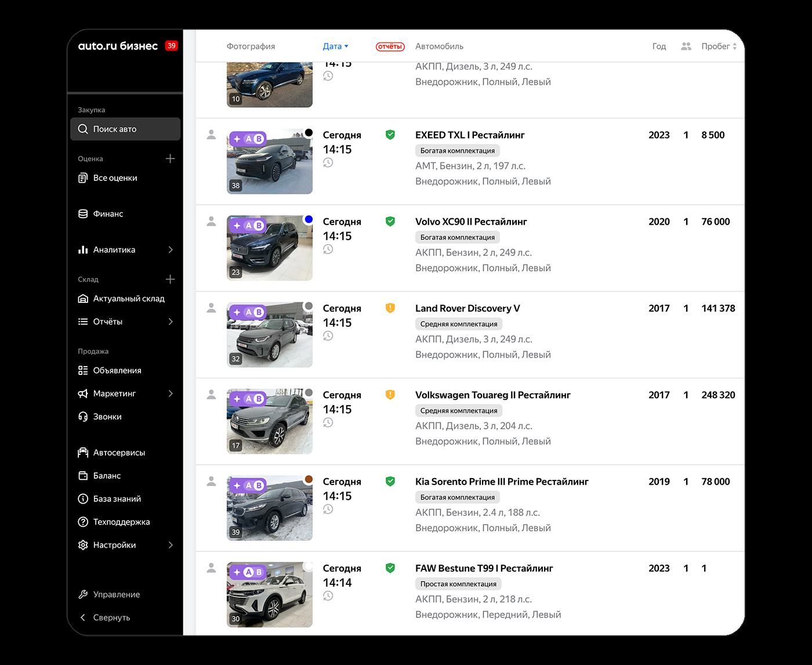The image size is (812, 665).
Task: Click the База знаний info icon
Action: click(83, 500)
